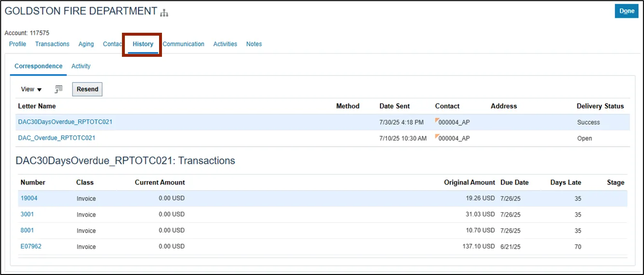Switch to the Notes tab
Screen dimensions: 644x275
pos(254,44)
